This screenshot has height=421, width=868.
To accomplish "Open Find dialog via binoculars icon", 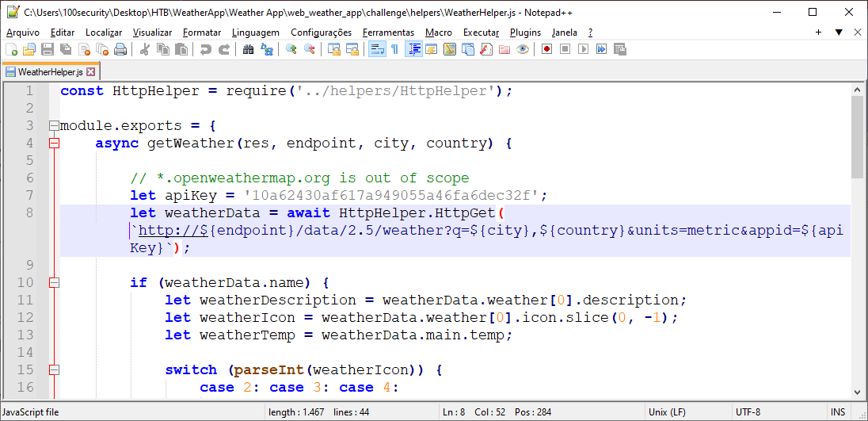I will (248, 49).
